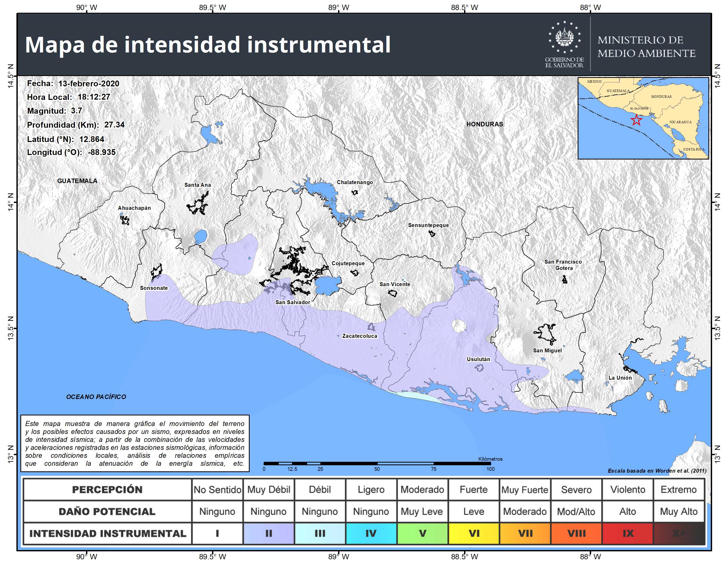
Task: Click the Usulután city marker
Action: (x=479, y=367)
